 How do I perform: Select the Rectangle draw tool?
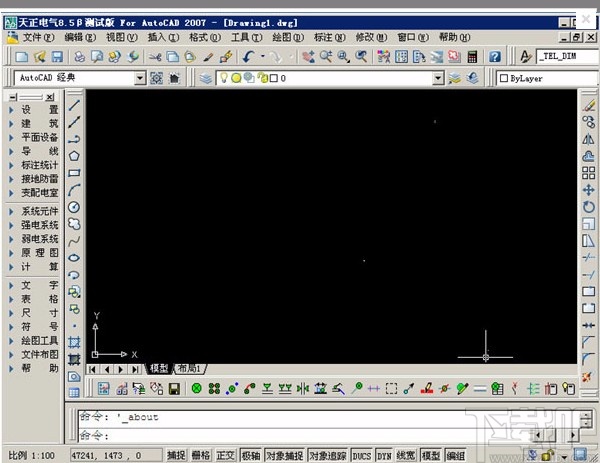(74, 173)
